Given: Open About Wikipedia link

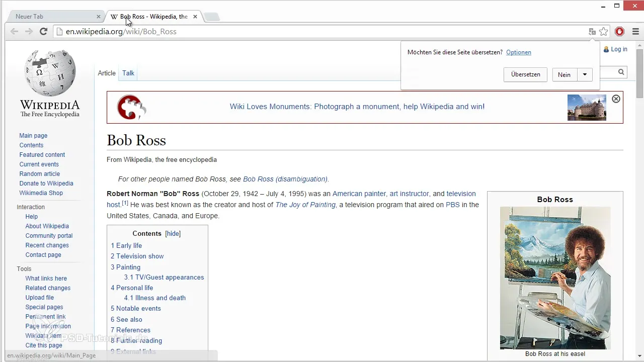Looking at the screenshot, I should 47,226.
